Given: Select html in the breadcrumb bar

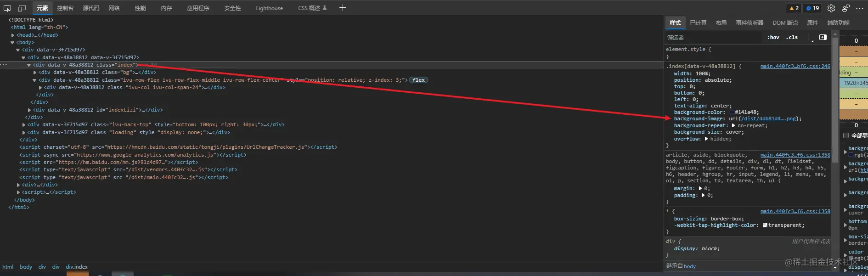Looking at the screenshot, I should [8, 267].
